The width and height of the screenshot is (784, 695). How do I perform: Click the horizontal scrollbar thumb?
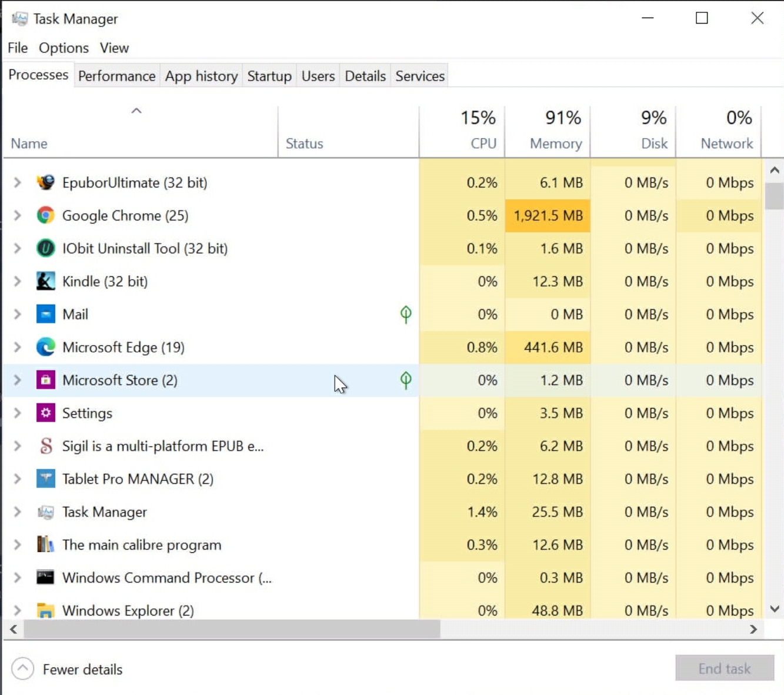pyautogui.click(x=232, y=629)
